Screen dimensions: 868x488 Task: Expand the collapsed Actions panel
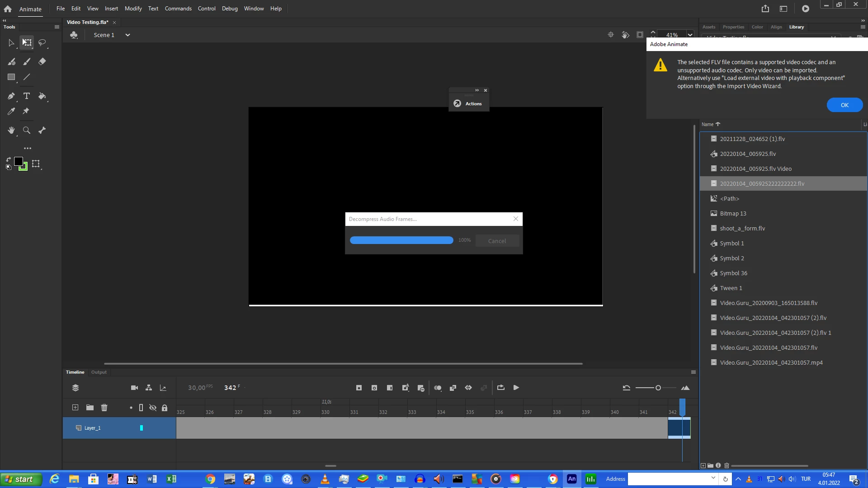click(x=476, y=90)
